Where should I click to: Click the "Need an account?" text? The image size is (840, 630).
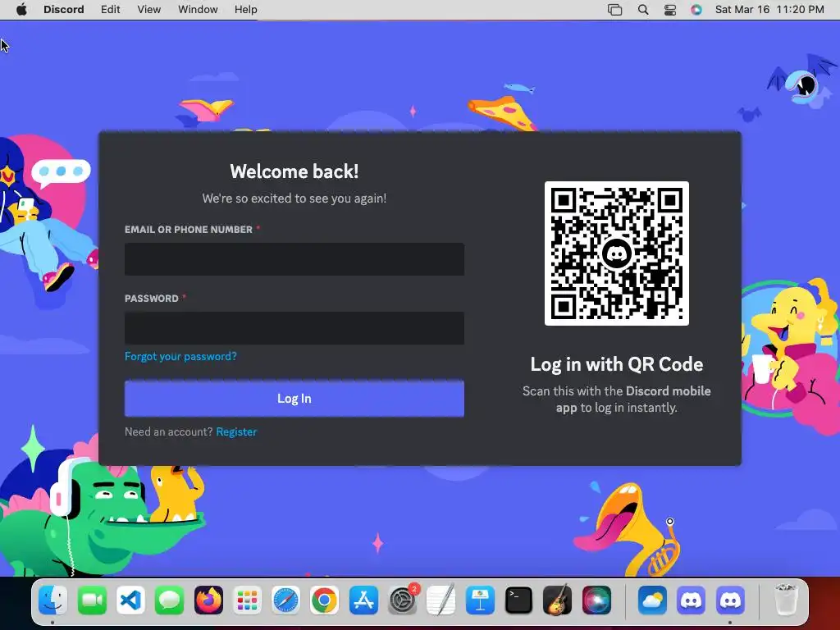coord(169,431)
